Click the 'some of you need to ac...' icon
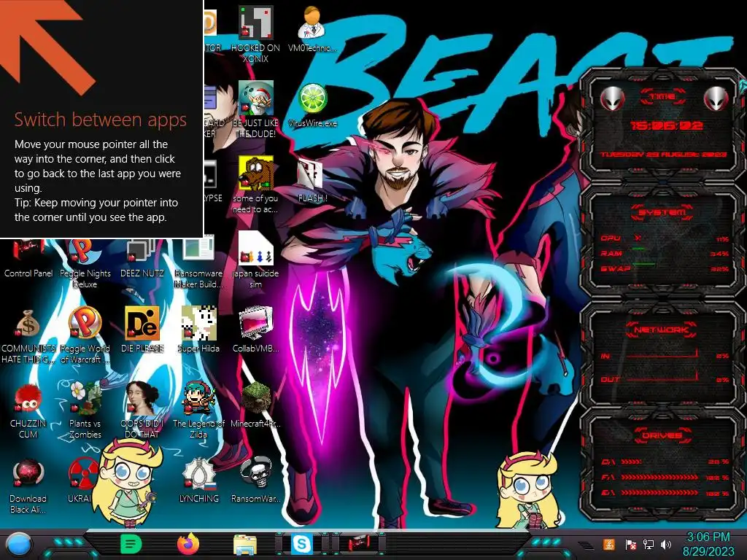The width and height of the screenshot is (747, 560). pyautogui.click(x=255, y=184)
